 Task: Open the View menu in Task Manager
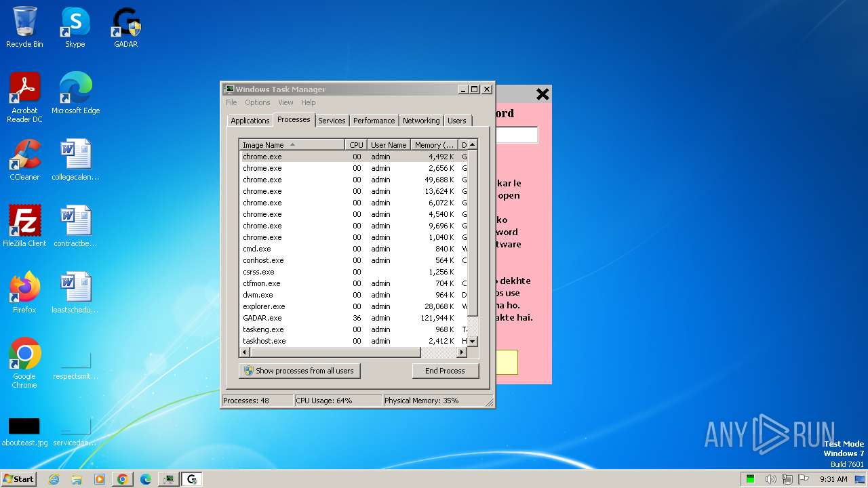285,102
